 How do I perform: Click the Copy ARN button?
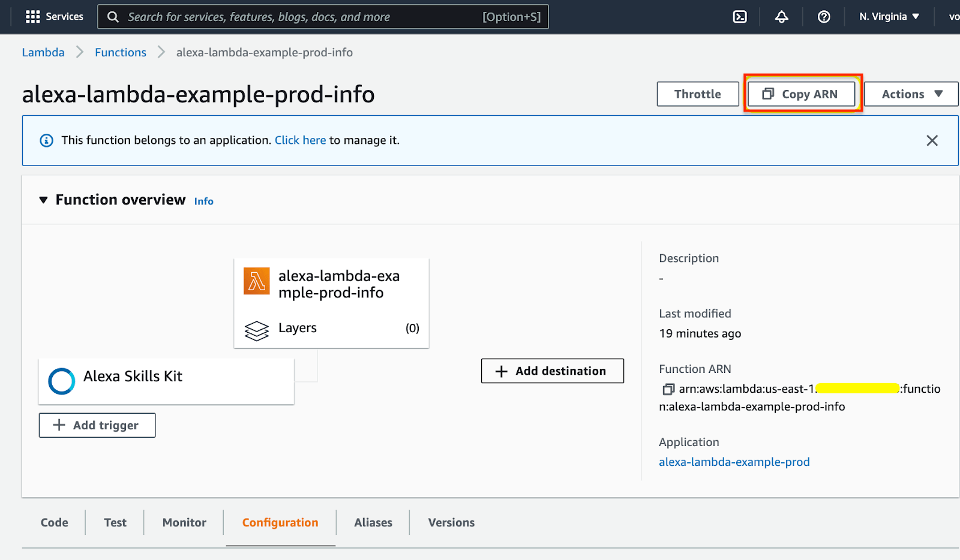click(x=801, y=94)
